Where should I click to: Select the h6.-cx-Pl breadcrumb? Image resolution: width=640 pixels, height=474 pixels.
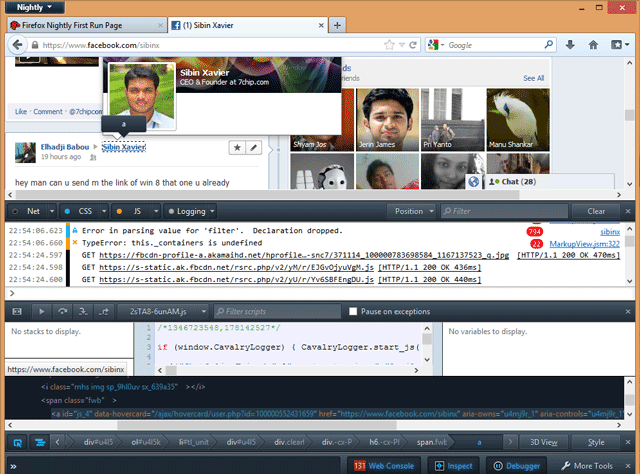click(384, 443)
